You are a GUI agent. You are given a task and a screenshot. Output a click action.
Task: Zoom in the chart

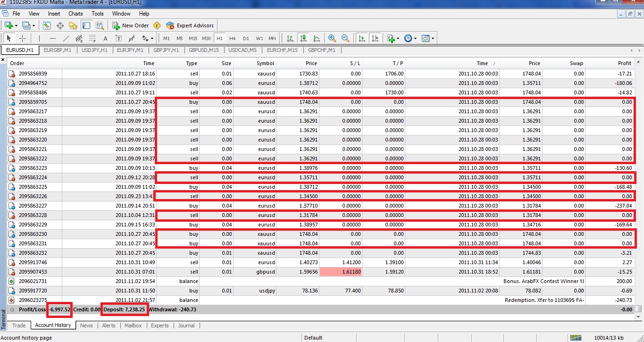point(332,38)
